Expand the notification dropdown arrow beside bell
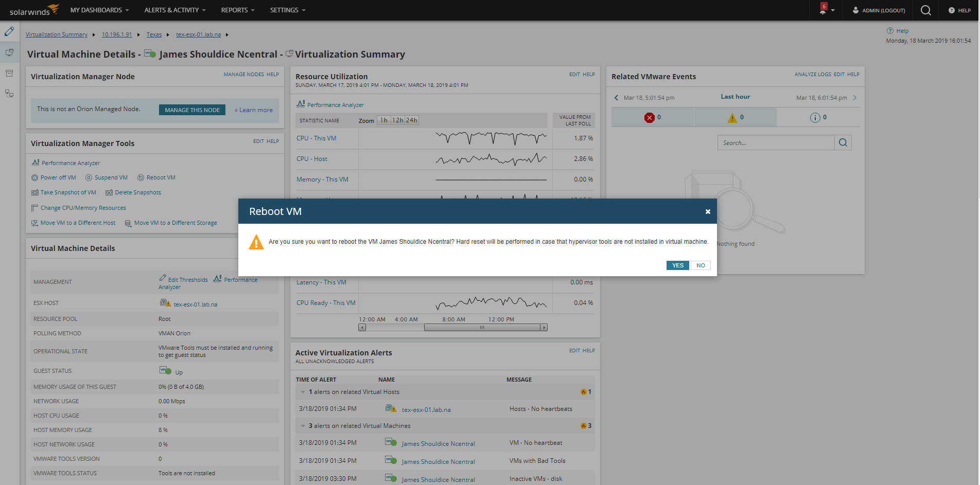 [833, 10]
